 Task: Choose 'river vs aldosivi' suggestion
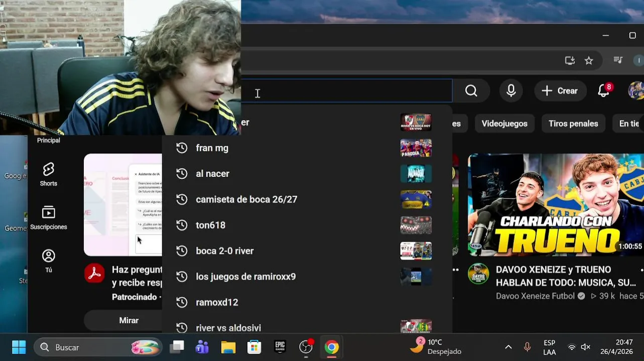pos(307,327)
